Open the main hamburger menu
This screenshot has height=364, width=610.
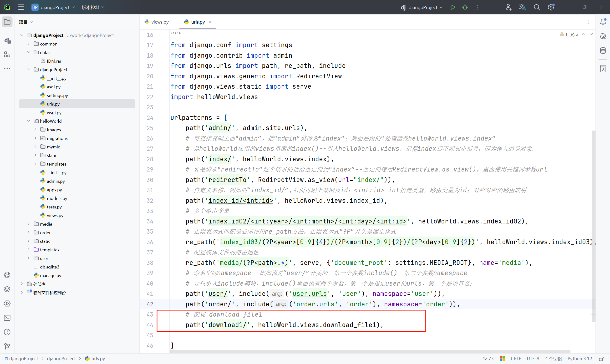click(x=21, y=7)
